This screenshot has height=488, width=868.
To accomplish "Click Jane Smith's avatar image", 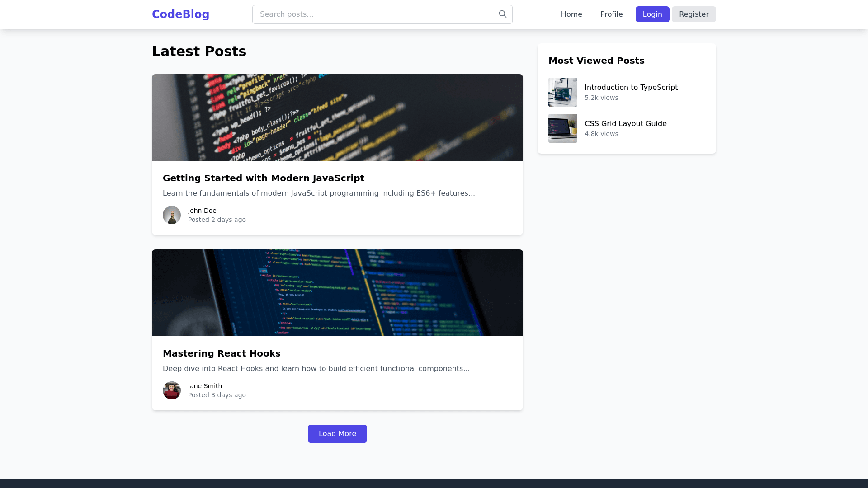I will tap(171, 390).
